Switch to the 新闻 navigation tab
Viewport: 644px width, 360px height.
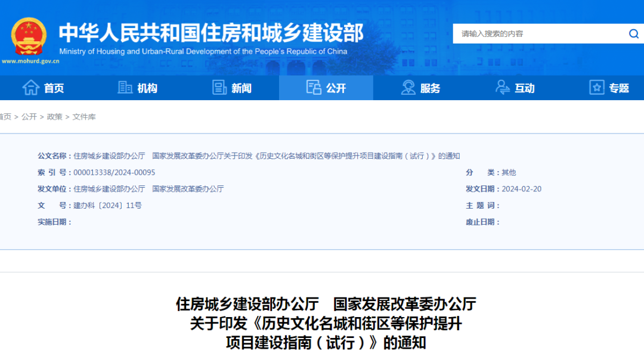click(241, 88)
